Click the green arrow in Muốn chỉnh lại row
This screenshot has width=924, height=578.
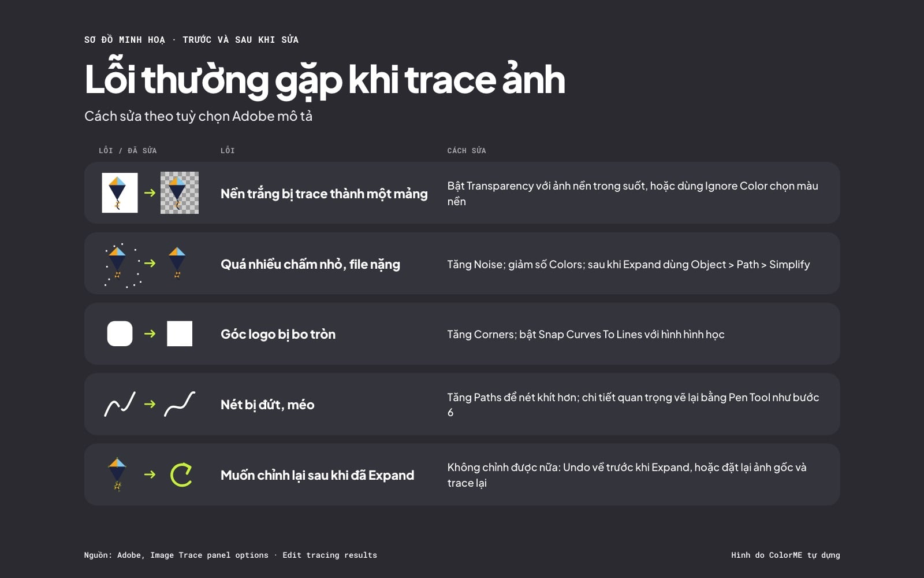click(x=150, y=475)
